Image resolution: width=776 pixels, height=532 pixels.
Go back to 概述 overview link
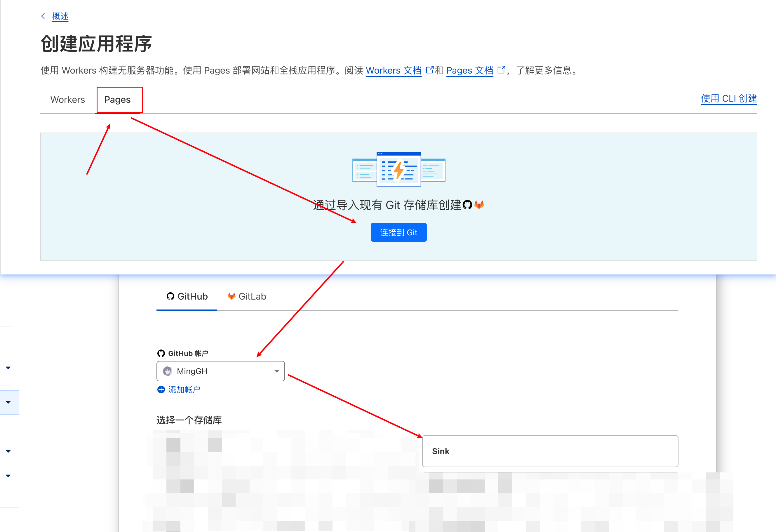(x=60, y=16)
